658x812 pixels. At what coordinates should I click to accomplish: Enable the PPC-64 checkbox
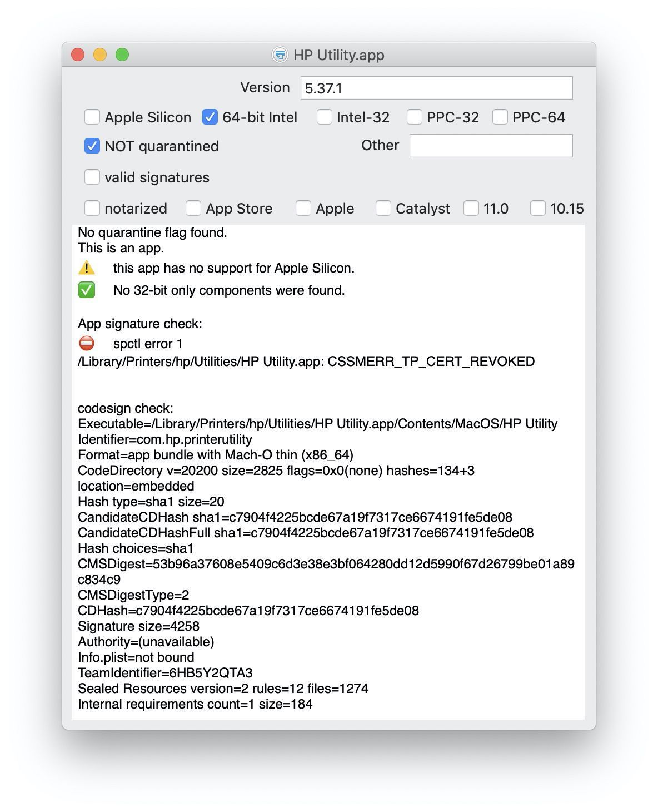point(500,117)
